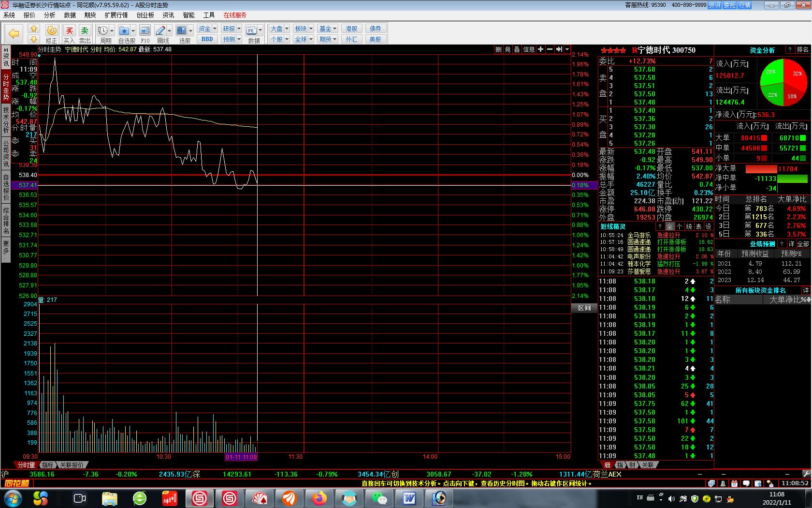Select the 统 filter in 短线精灵

pyautogui.click(x=689, y=226)
